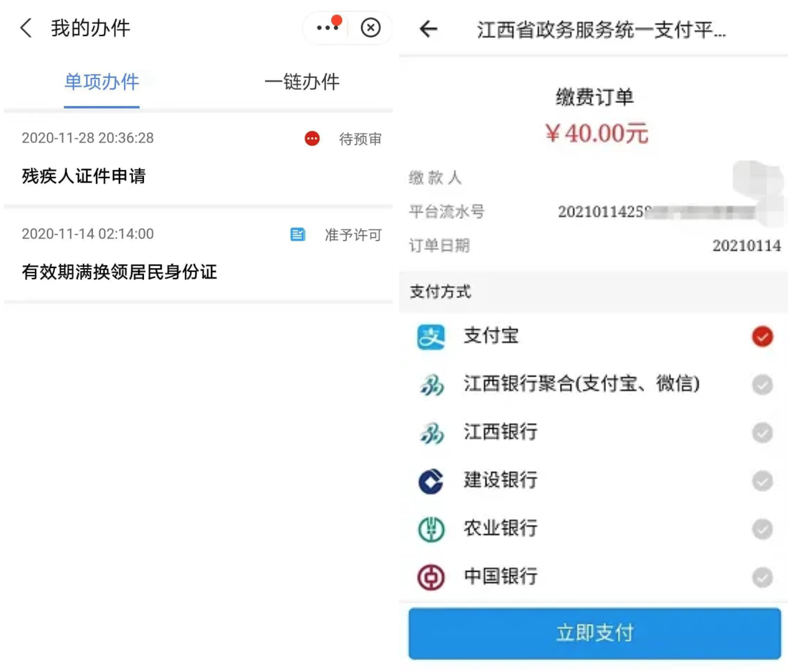
Task: Tap the 江西银行聚合 logo icon
Action: 431,385
